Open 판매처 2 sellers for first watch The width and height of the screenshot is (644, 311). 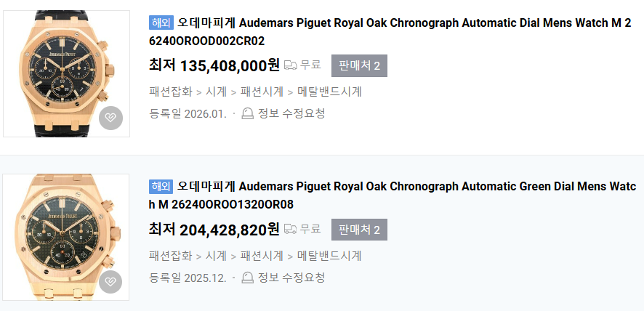(x=359, y=65)
